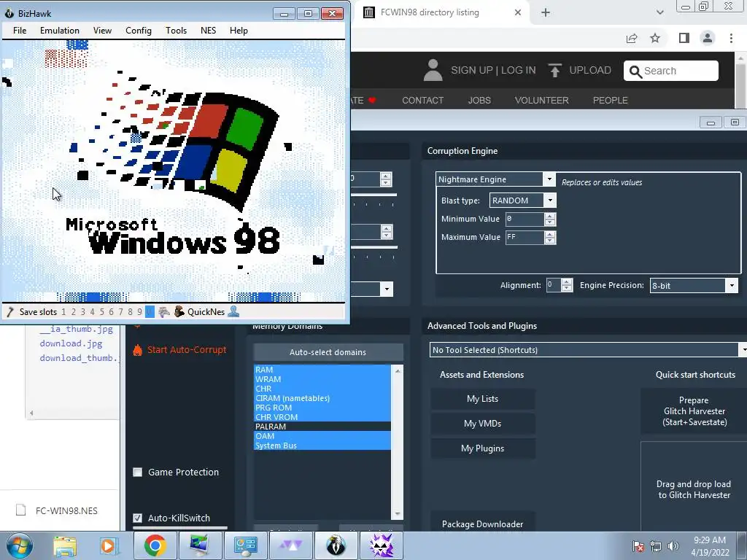Open BizHawk Help menu
747x560 pixels.
pyautogui.click(x=239, y=31)
